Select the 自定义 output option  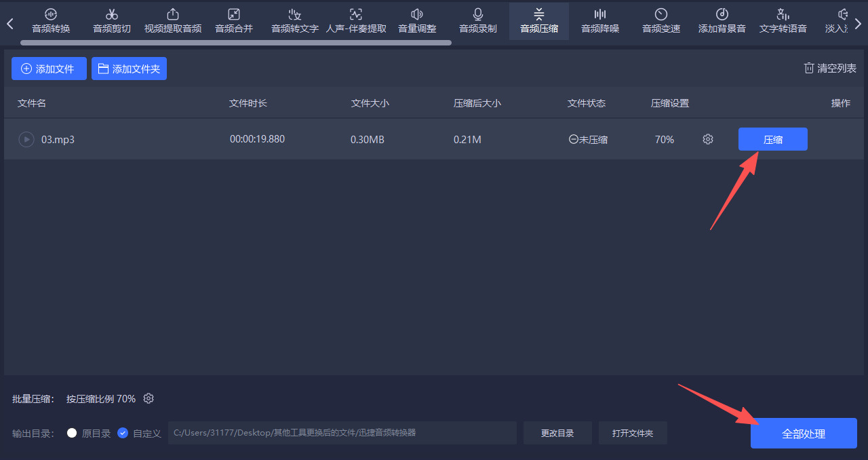122,433
